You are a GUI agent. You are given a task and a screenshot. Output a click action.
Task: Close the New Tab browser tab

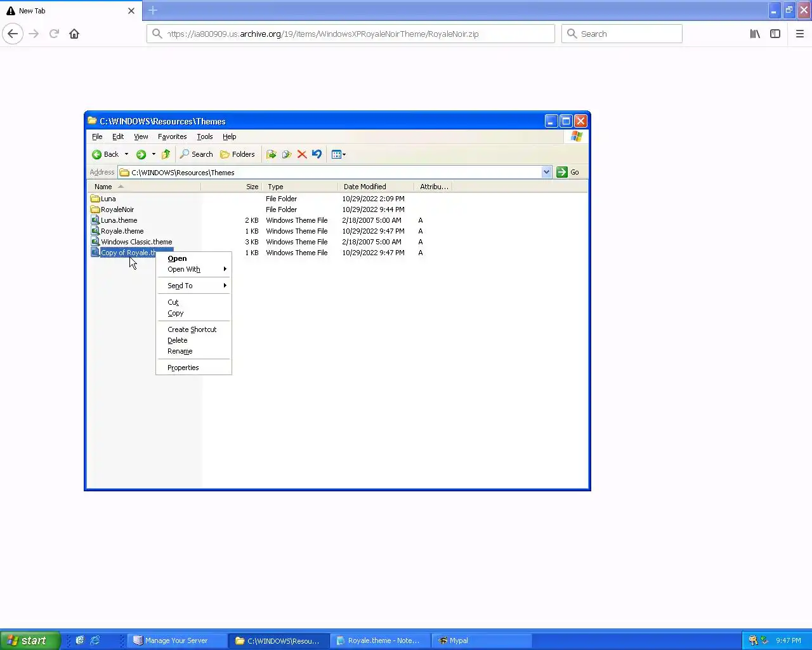coord(131,11)
